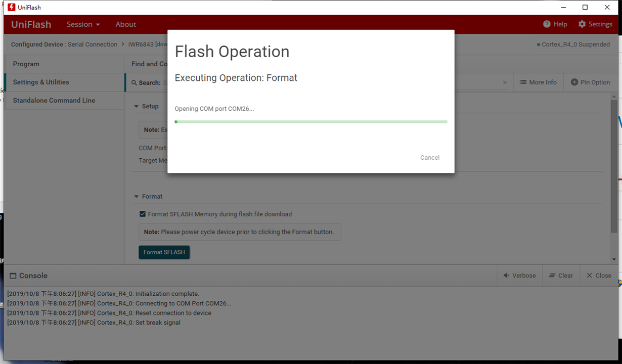Collapse the Setup section

click(136, 107)
